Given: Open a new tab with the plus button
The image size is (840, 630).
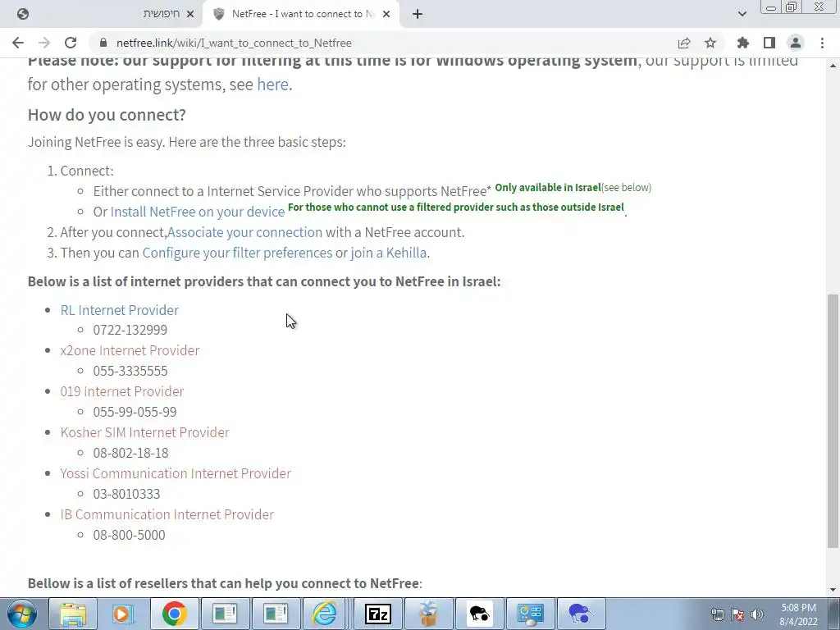Looking at the screenshot, I should point(418,14).
